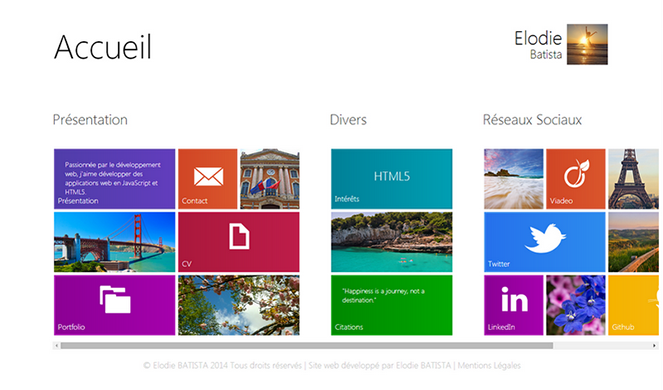Click the horizontal scrollbar thumb
The width and height of the screenshot is (663, 390).
[x=307, y=346]
